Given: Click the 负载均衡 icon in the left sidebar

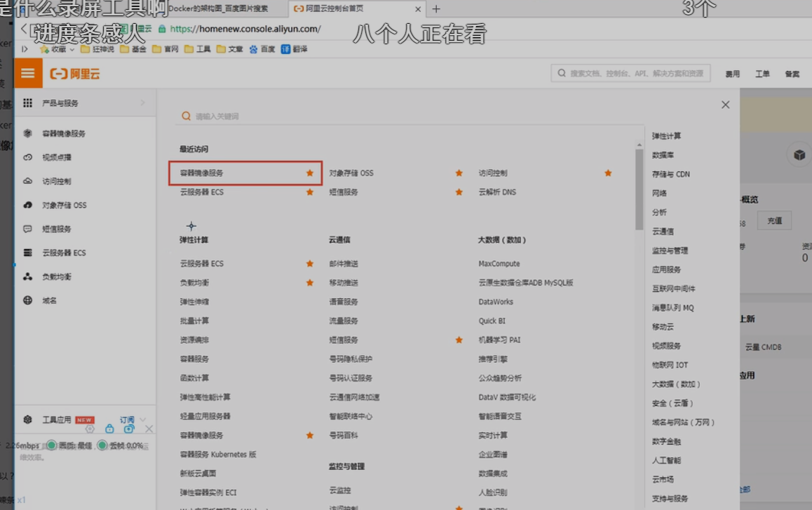Looking at the screenshot, I should click(27, 276).
